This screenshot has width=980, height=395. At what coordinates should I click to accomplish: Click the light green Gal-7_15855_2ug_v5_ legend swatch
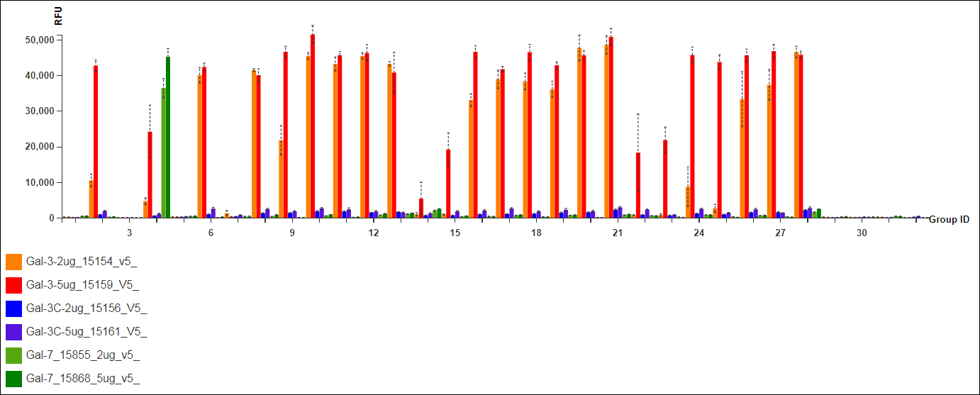(13, 355)
